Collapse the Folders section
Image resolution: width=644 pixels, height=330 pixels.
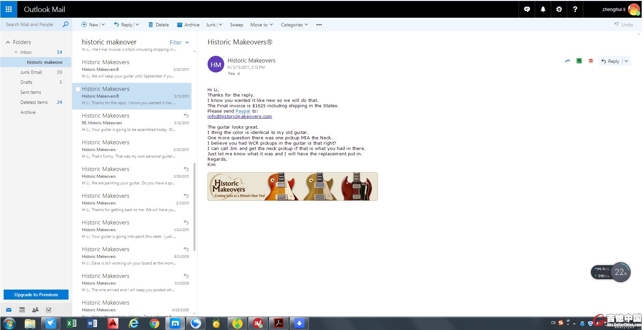(8, 42)
